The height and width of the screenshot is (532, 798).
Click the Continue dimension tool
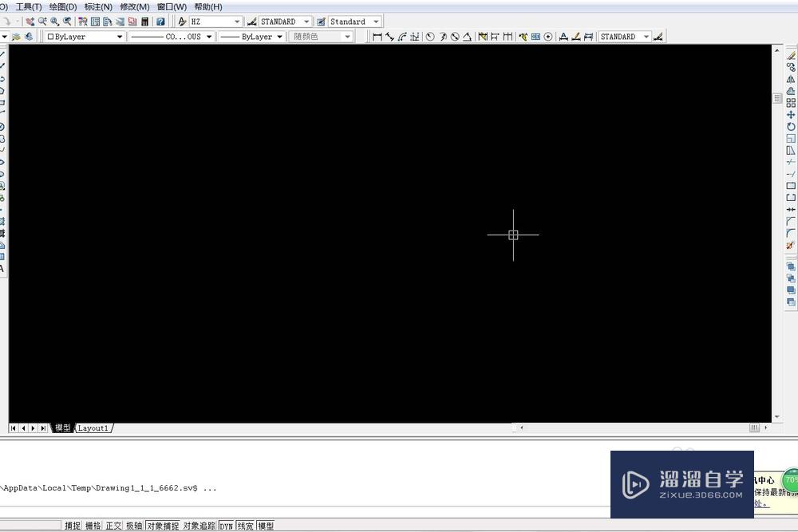click(x=508, y=37)
